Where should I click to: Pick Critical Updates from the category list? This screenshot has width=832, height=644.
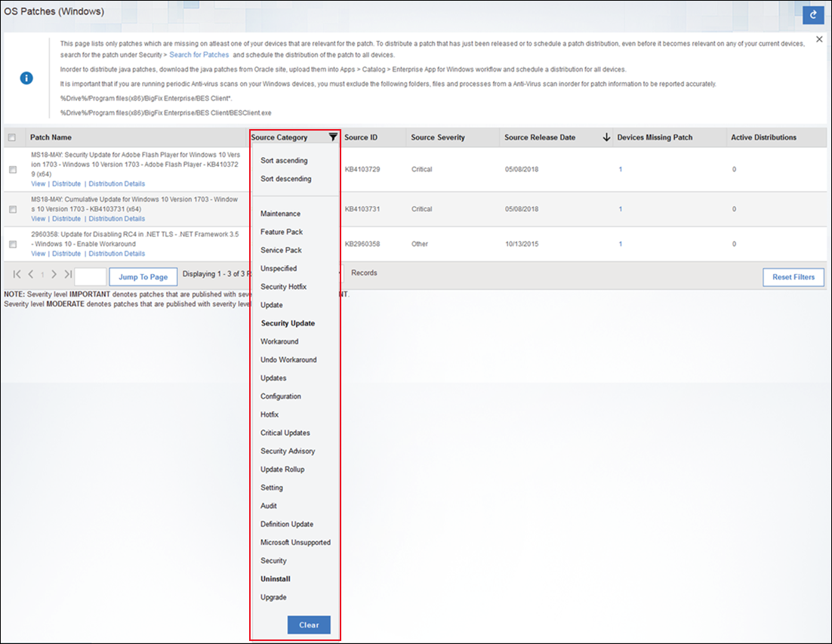click(285, 433)
